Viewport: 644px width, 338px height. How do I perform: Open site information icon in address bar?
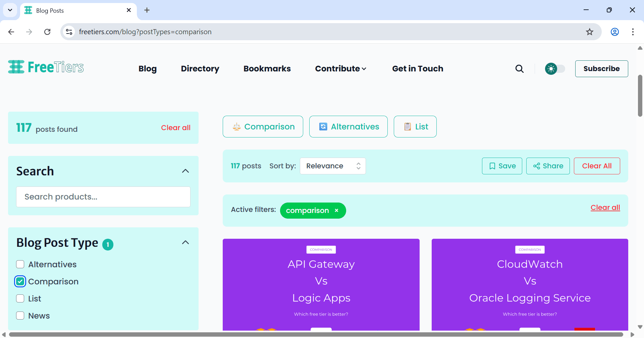(x=69, y=32)
